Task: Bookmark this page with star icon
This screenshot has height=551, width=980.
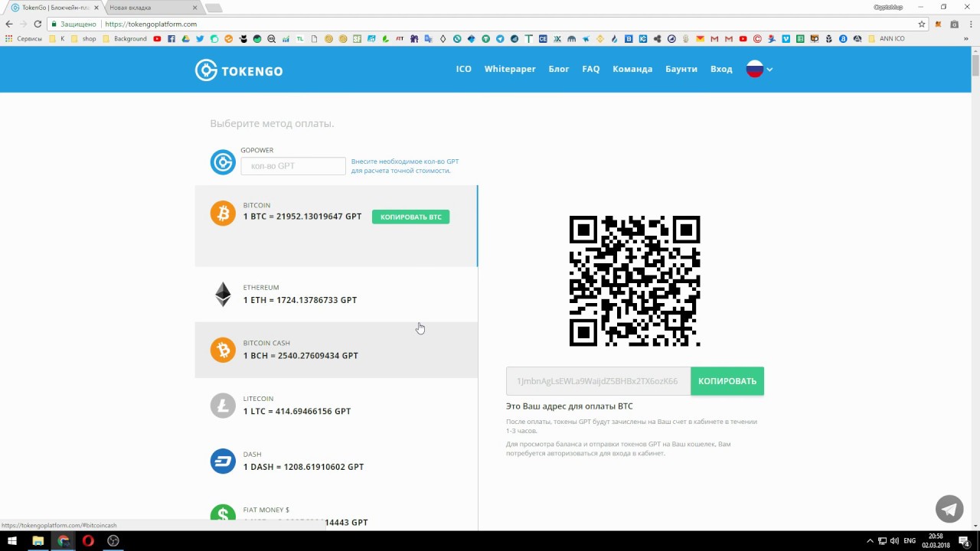Action: (922, 24)
